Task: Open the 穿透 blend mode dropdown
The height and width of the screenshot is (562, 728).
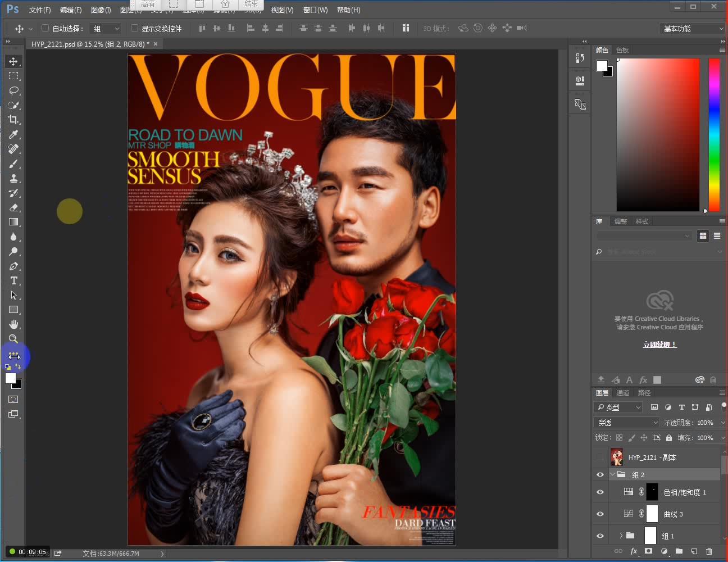Action: pyautogui.click(x=627, y=423)
